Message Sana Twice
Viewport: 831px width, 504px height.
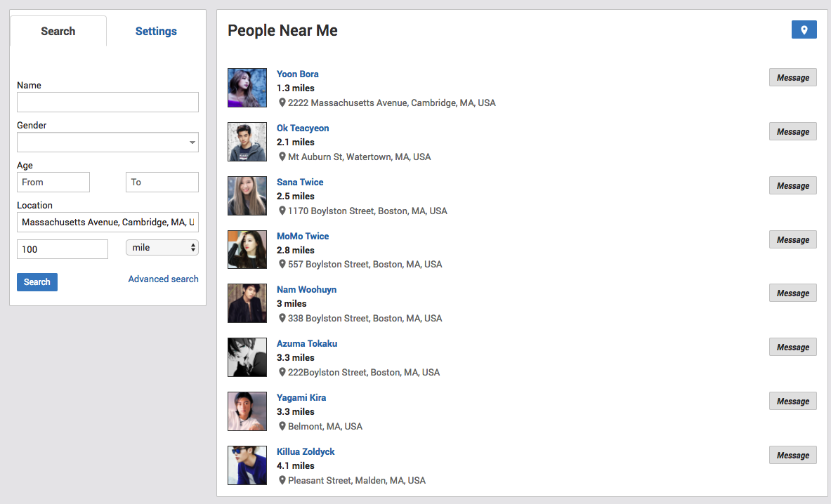tap(793, 186)
